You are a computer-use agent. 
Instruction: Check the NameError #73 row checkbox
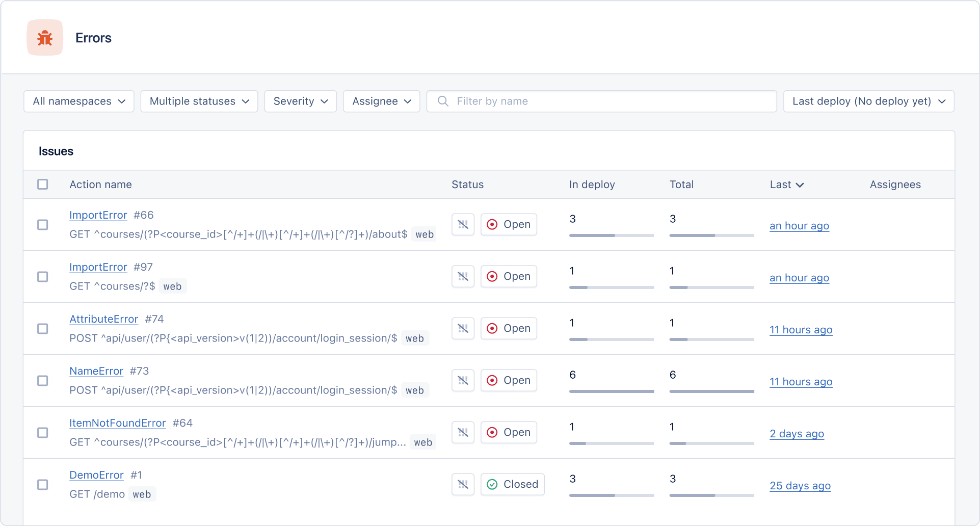pos(43,381)
